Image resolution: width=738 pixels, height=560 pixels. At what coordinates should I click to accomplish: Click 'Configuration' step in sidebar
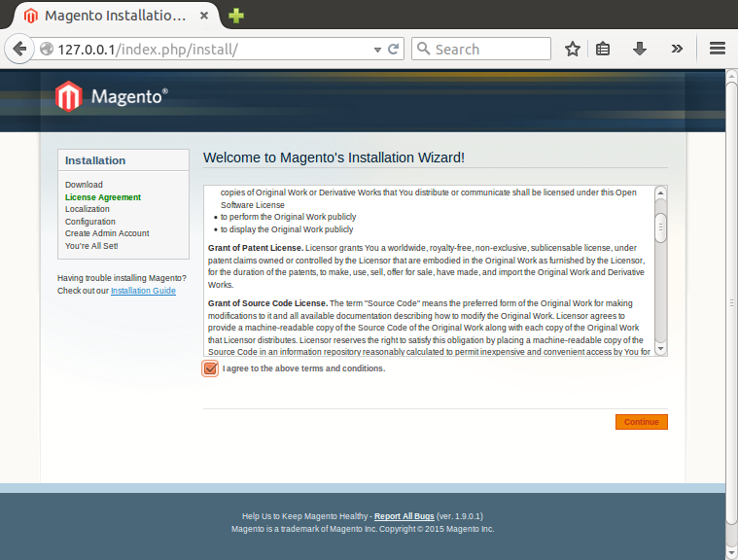pyautogui.click(x=89, y=222)
